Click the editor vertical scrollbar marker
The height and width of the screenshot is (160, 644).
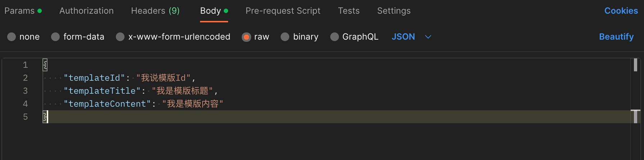[x=635, y=65]
